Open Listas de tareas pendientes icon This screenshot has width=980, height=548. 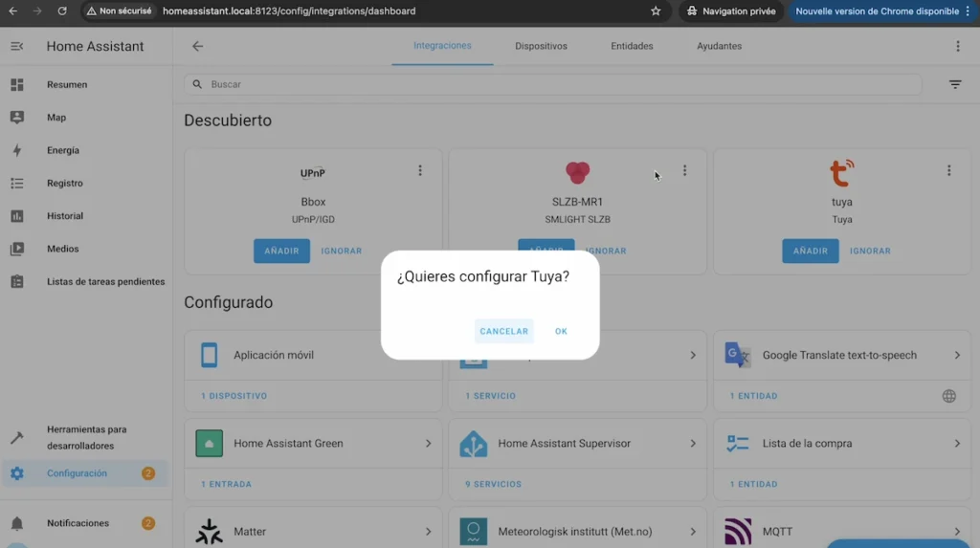(17, 281)
